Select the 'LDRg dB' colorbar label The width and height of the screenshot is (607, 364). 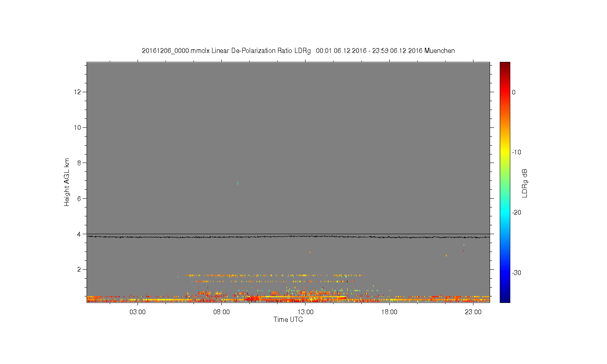pos(525,183)
